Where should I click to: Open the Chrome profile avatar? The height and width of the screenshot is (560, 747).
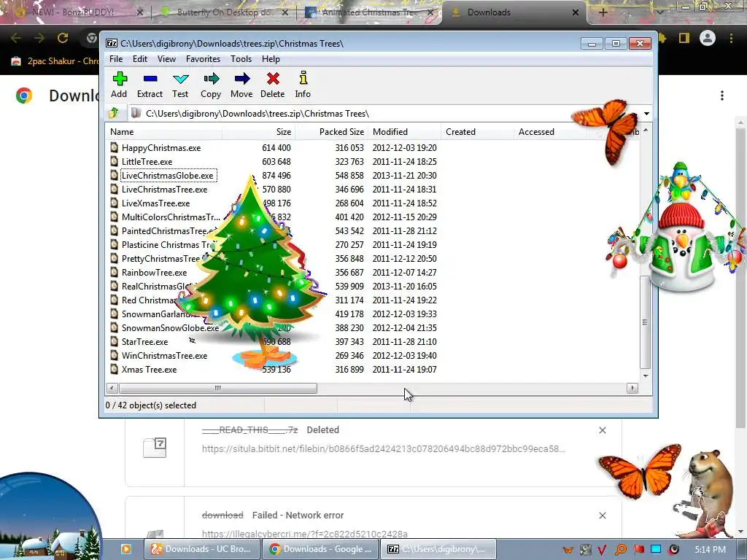click(x=708, y=38)
